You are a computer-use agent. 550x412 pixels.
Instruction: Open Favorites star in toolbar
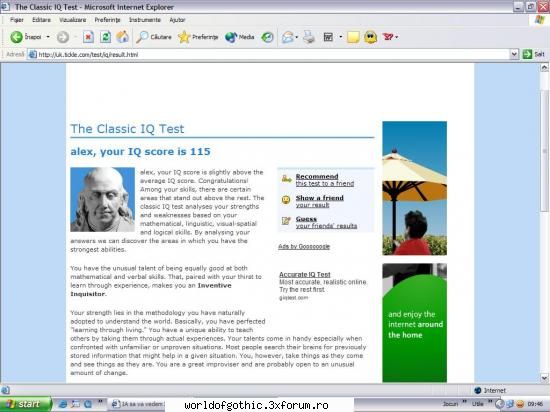[x=183, y=37]
